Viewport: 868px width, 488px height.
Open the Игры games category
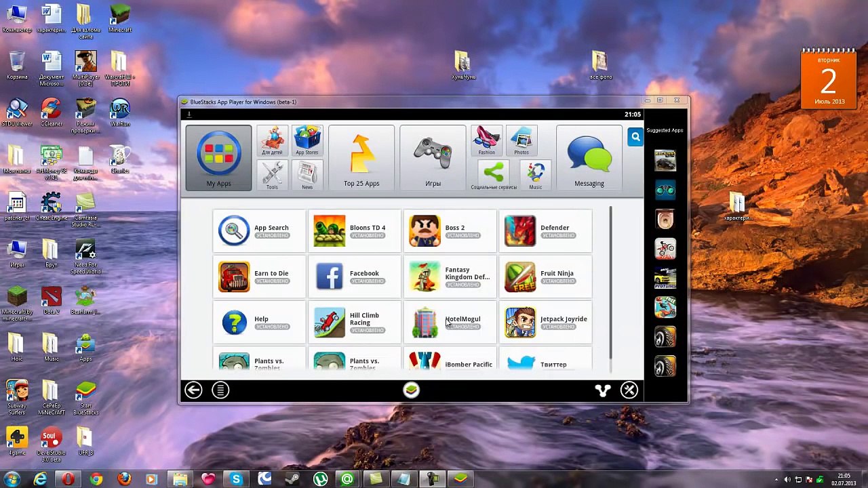point(433,158)
